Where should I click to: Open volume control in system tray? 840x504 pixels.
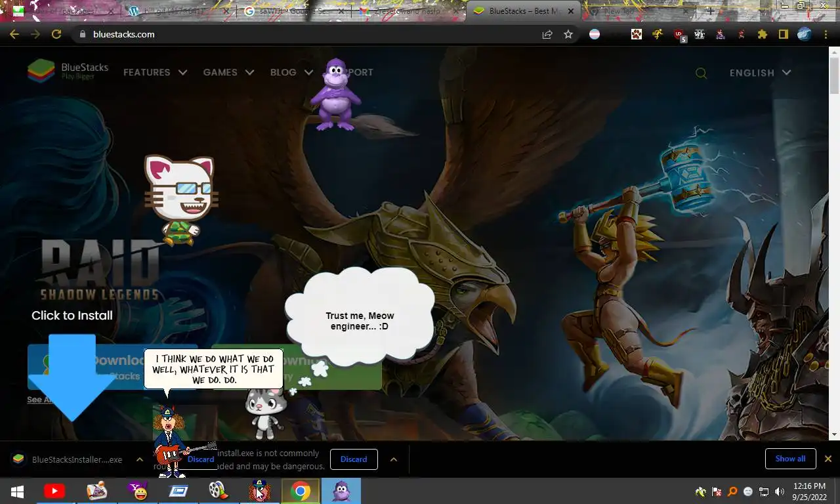coord(779,492)
